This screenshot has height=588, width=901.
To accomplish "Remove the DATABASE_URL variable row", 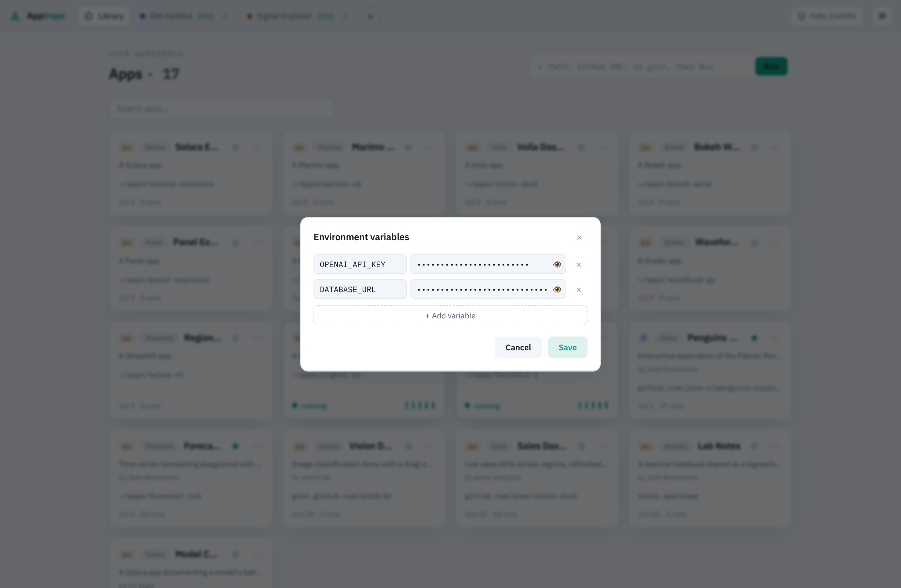I will tap(578, 289).
